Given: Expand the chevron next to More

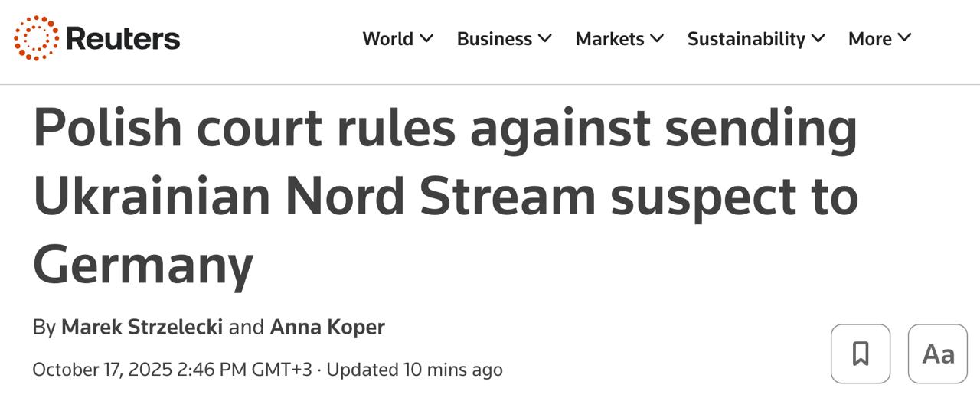Looking at the screenshot, I should pyautogui.click(x=904, y=37).
